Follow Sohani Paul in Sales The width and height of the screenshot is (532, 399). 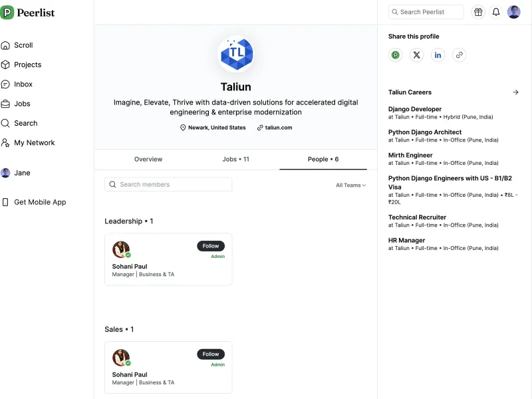(x=211, y=354)
